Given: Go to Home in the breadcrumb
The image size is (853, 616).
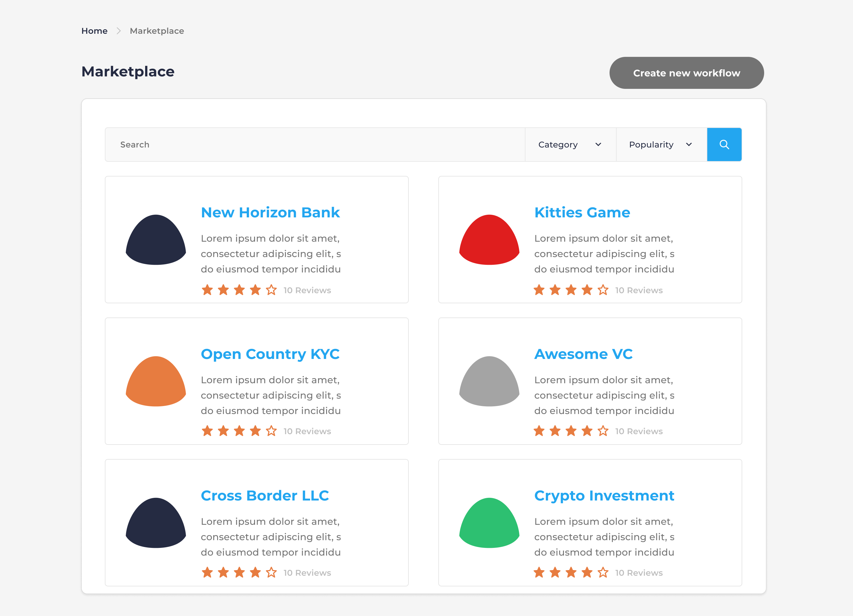Looking at the screenshot, I should [x=94, y=31].
